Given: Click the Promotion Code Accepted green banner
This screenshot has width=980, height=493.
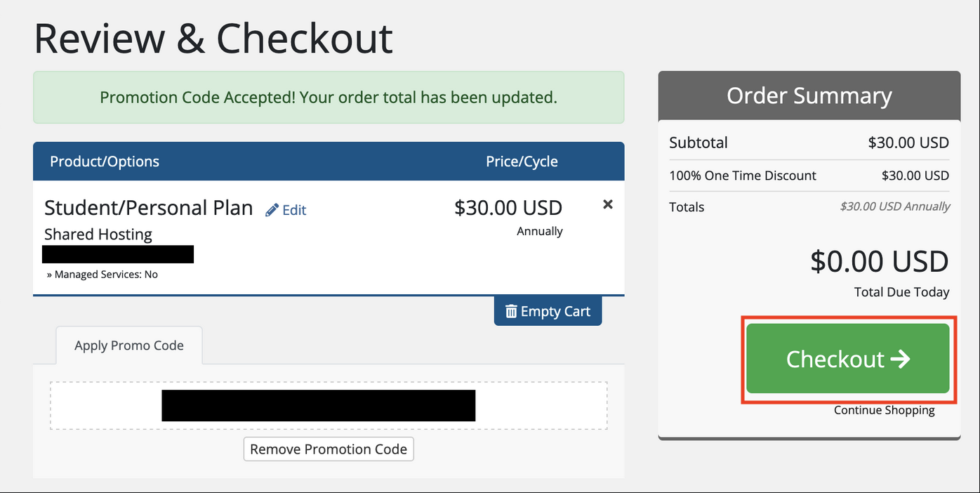Looking at the screenshot, I should point(329,98).
